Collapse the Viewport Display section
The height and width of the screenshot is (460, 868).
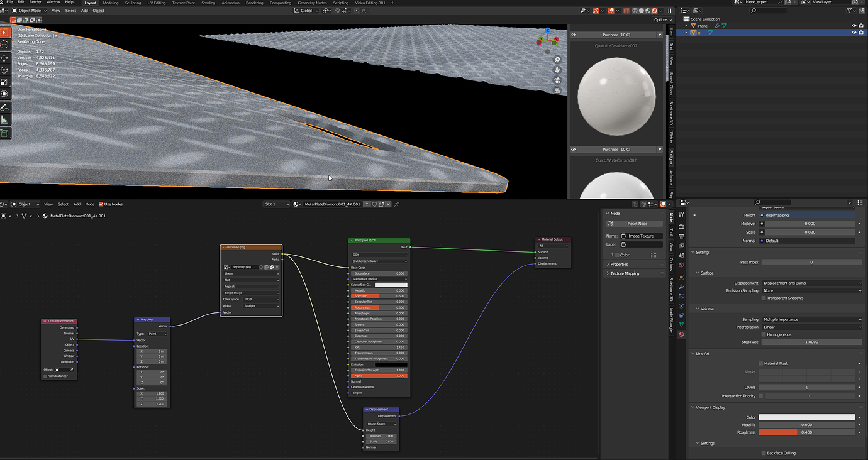pos(710,407)
